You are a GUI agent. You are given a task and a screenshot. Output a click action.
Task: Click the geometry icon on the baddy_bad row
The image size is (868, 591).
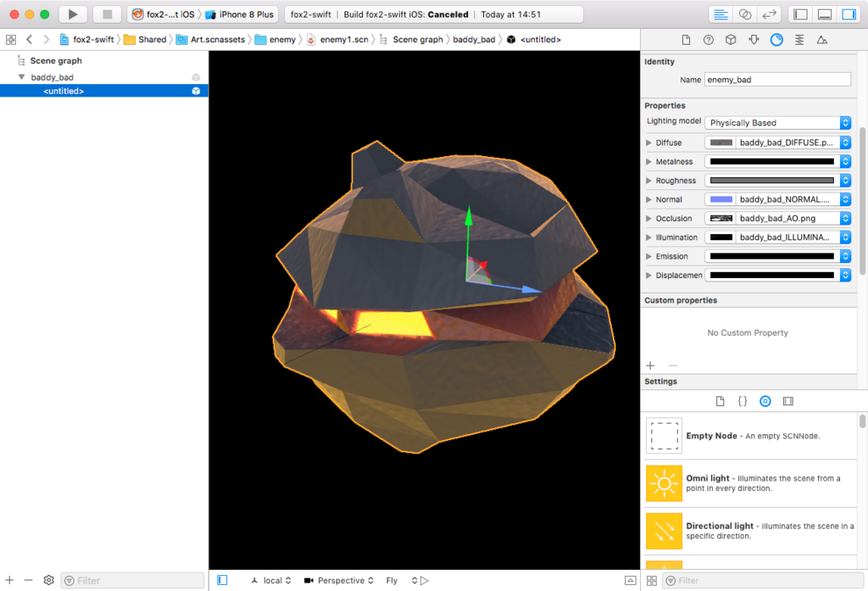[196, 77]
